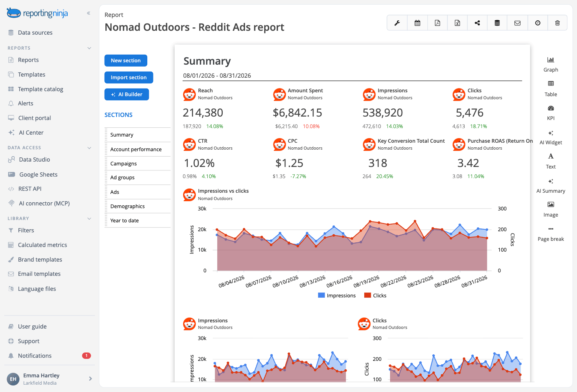Image resolution: width=577 pixels, height=392 pixels.
Task: Click the Reddit icon beside CPC
Action: coord(279,145)
